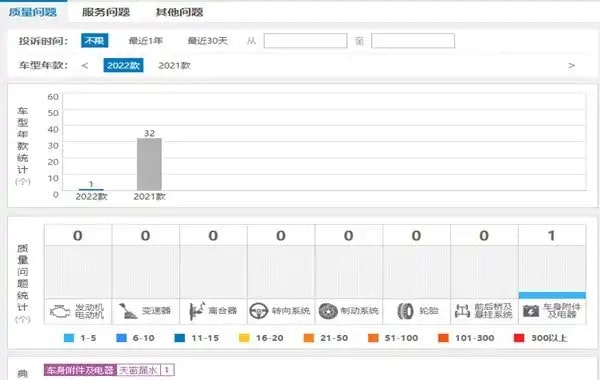Open the 其他问题 tab
Screen dimensions: 600x380
[x=179, y=12]
